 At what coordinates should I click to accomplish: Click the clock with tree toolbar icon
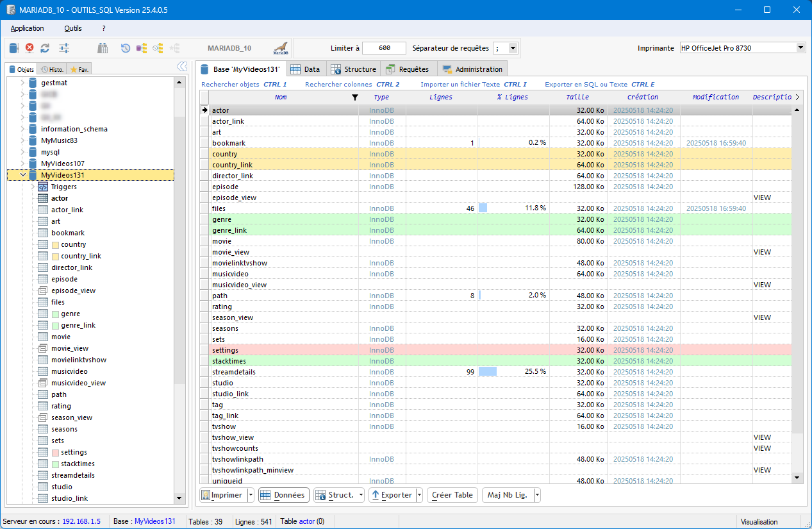tap(158, 48)
